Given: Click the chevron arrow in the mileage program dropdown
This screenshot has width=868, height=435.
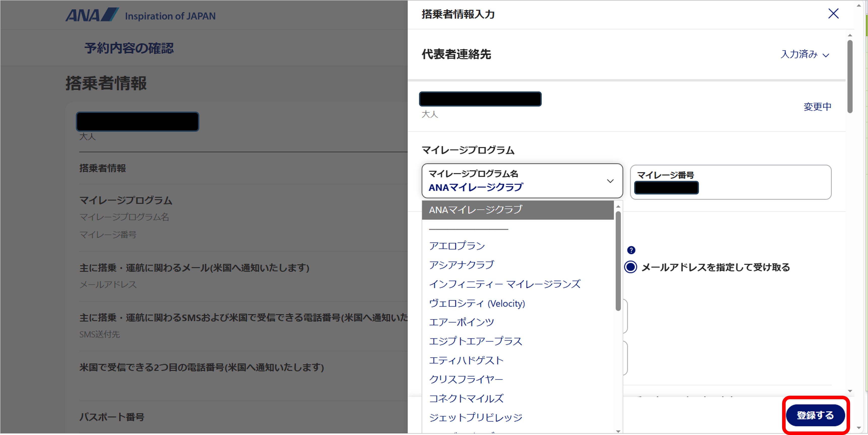Looking at the screenshot, I should (x=610, y=181).
